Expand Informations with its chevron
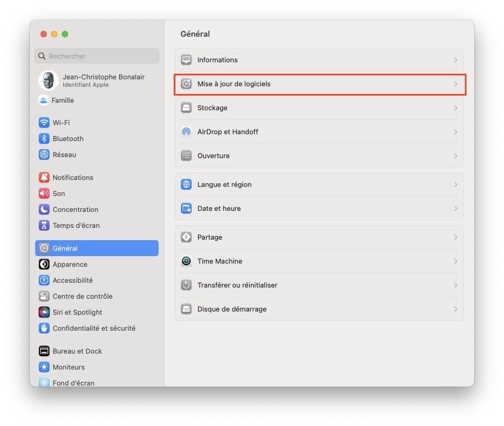This screenshot has width=504, height=426. point(456,60)
